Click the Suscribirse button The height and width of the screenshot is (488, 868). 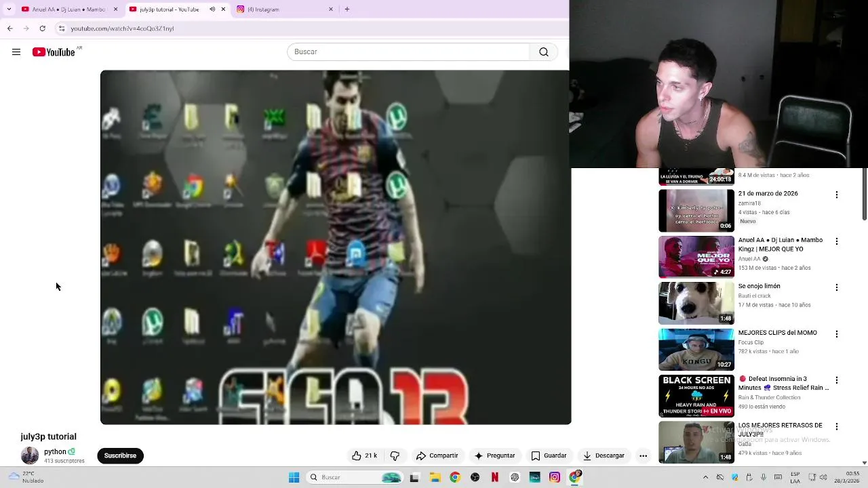coord(120,455)
